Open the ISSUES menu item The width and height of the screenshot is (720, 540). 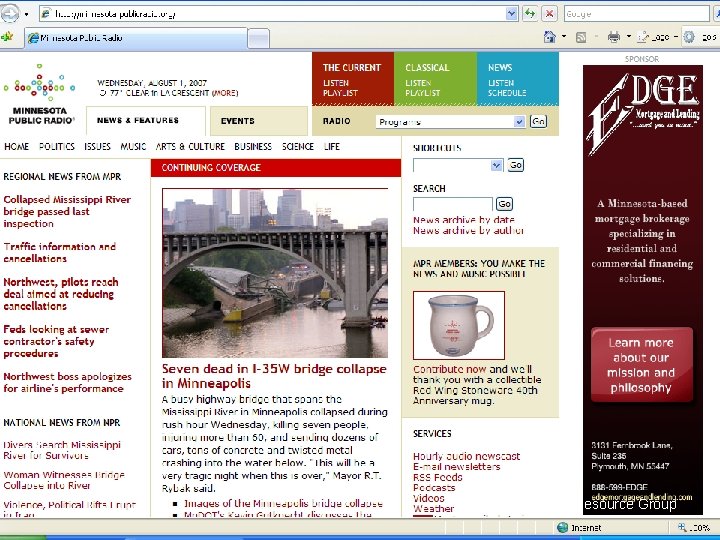point(97,146)
